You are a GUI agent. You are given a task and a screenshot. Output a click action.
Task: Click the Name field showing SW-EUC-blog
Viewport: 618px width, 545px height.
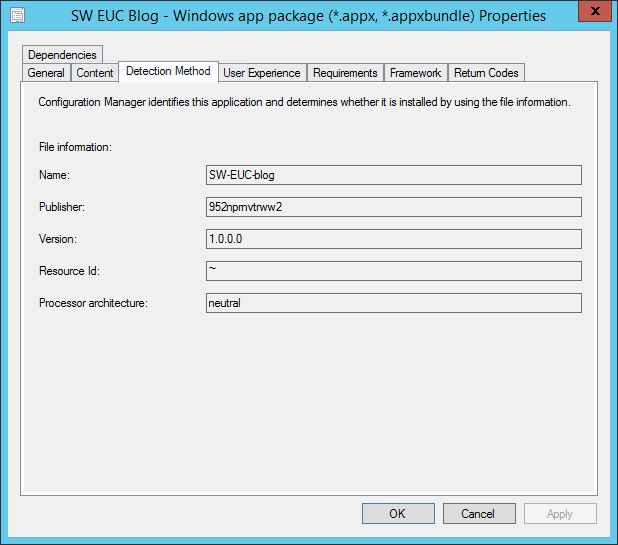pyautogui.click(x=392, y=175)
